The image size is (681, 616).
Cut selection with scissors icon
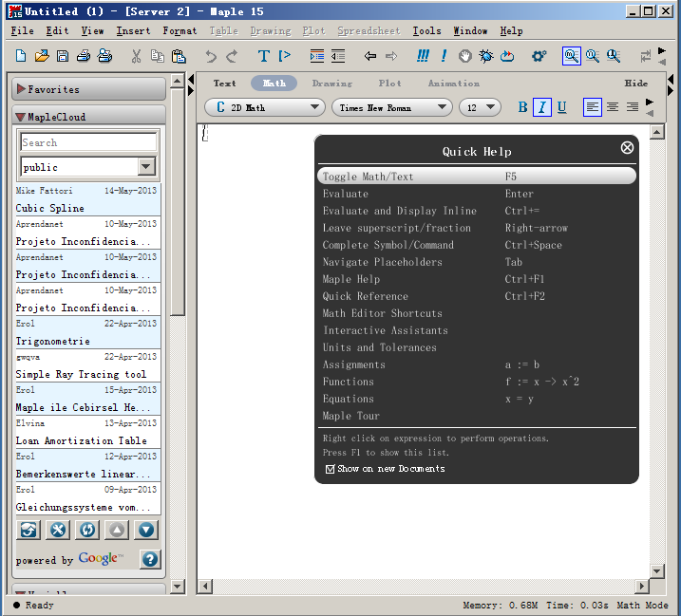click(137, 56)
